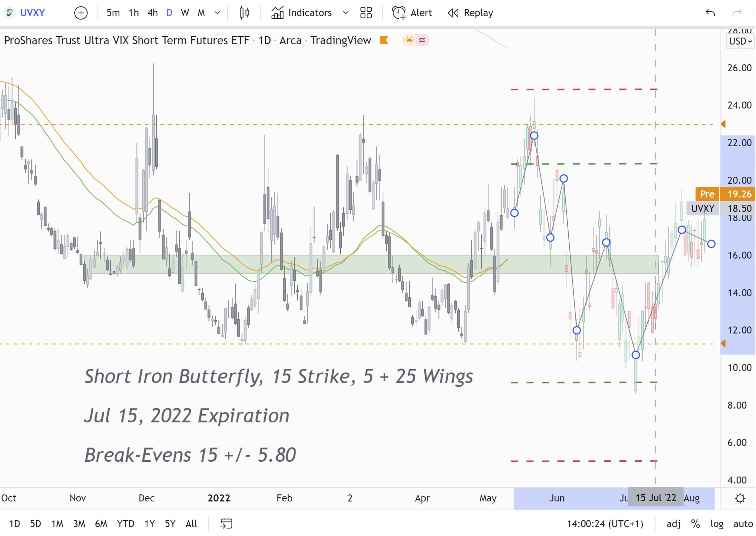Image resolution: width=756 pixels, height=536 pixels.
Task: Select the upper red dashed wing line
Action: (584, 89)
